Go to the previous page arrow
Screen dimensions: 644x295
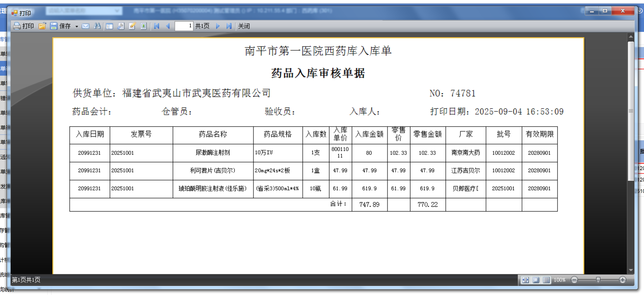tap(168, 26)
